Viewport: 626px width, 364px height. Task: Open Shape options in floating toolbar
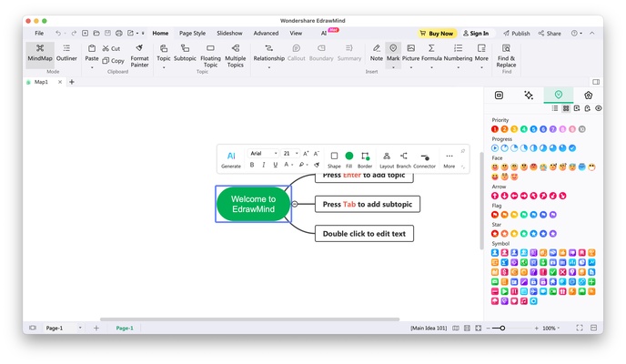pyautogui.click(x=334, y=159)
